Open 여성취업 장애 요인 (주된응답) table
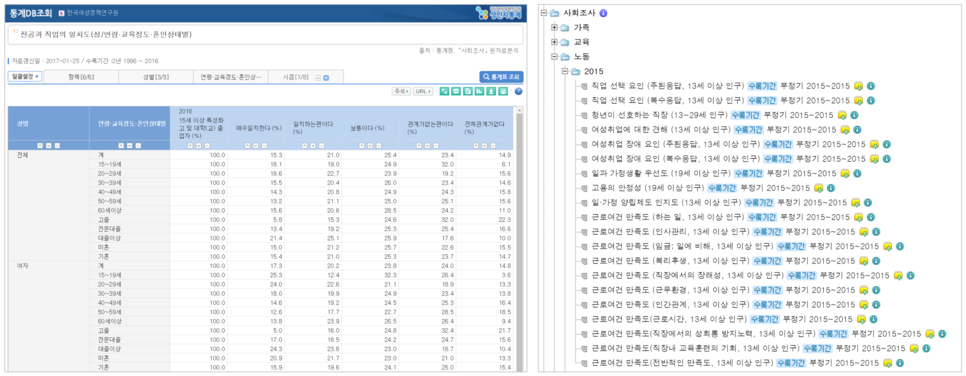This screenshot has width=966, height=376. pyautogui.click(x=676, y=144)
